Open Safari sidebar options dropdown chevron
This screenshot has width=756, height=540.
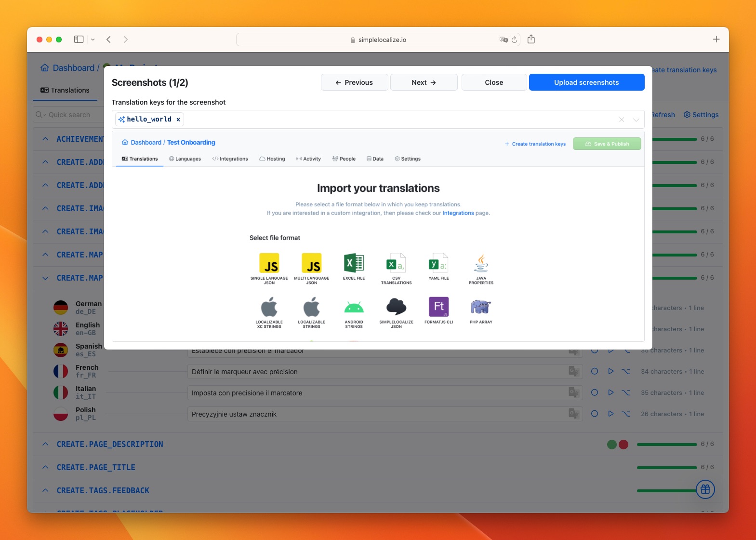tap(93, 40)
